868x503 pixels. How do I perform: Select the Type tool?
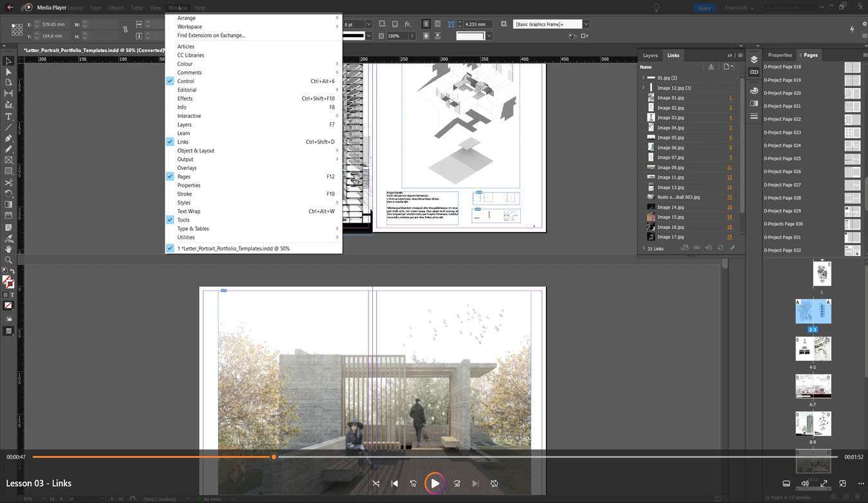[8, 116]
